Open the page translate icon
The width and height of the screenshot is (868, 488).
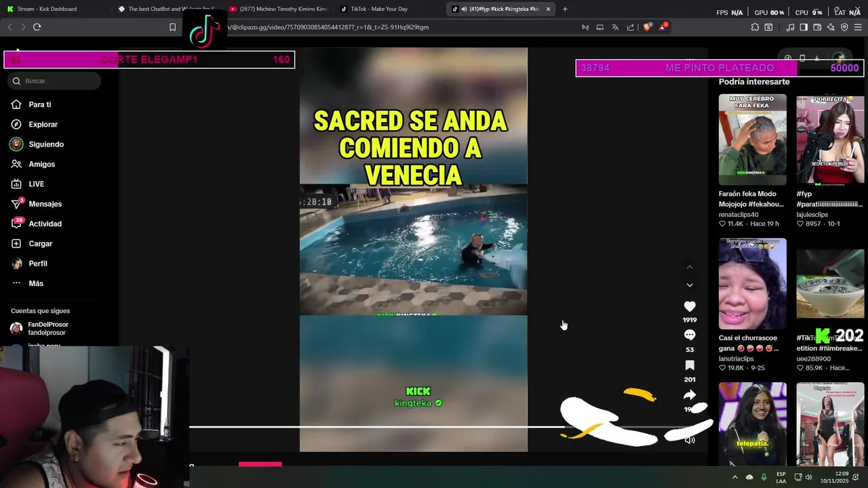(615, 27)
